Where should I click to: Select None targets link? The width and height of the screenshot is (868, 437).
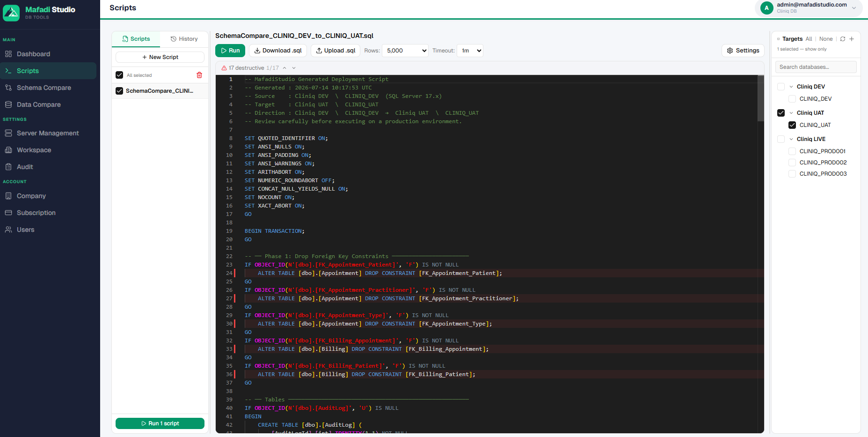pos(826,39)
